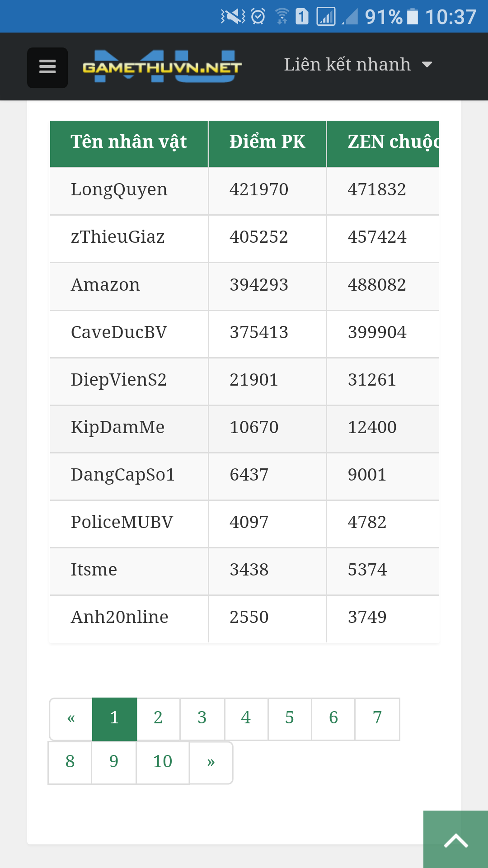This screenshot has width=488, height=868.
Task: Tap the SIM 1 status icon
Action: coord(302,17)
